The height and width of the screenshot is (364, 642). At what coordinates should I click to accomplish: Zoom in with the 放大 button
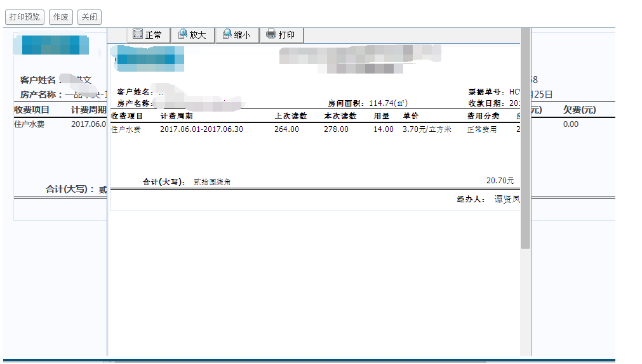click(192, 35)
